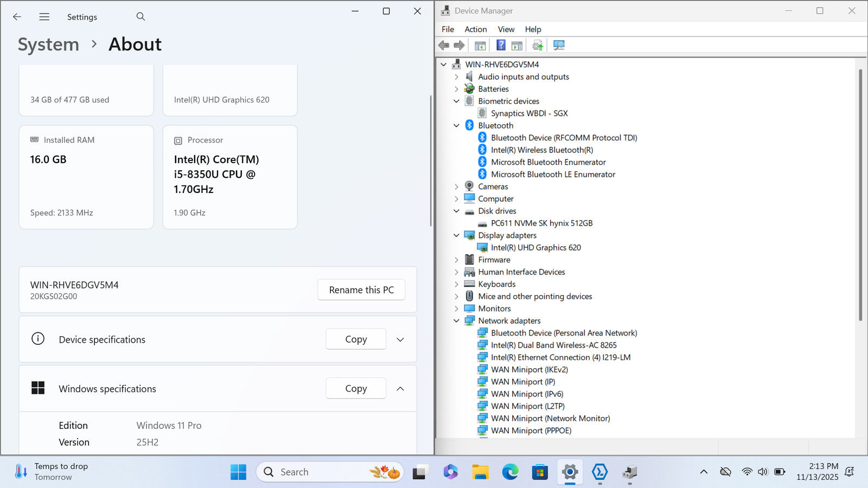The height and width of the screenshot is (488, 868).
Task: Select WAN Miniport (Network Monitor)
Action: tap(550, 419)
